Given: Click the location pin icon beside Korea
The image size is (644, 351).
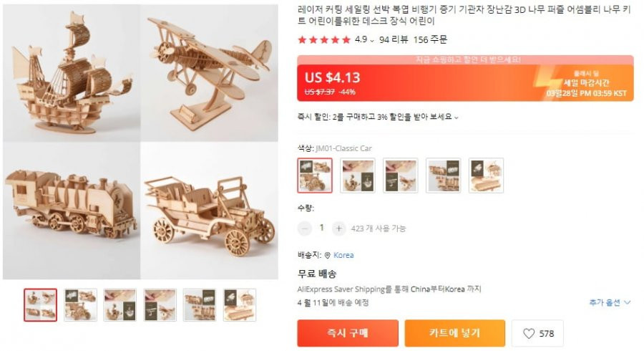Looking at the screenshot, I should pyautogui.click(x=327, y=255).
